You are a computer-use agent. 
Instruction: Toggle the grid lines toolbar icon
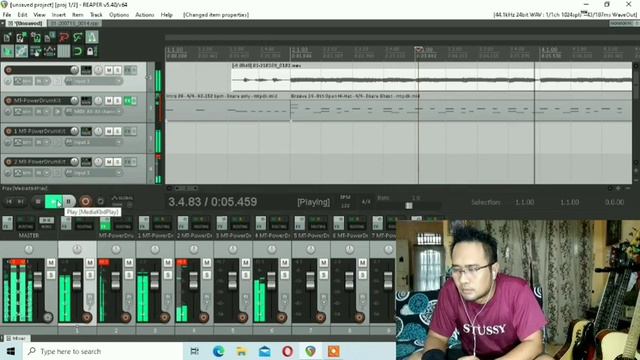(x=64, y=51)
